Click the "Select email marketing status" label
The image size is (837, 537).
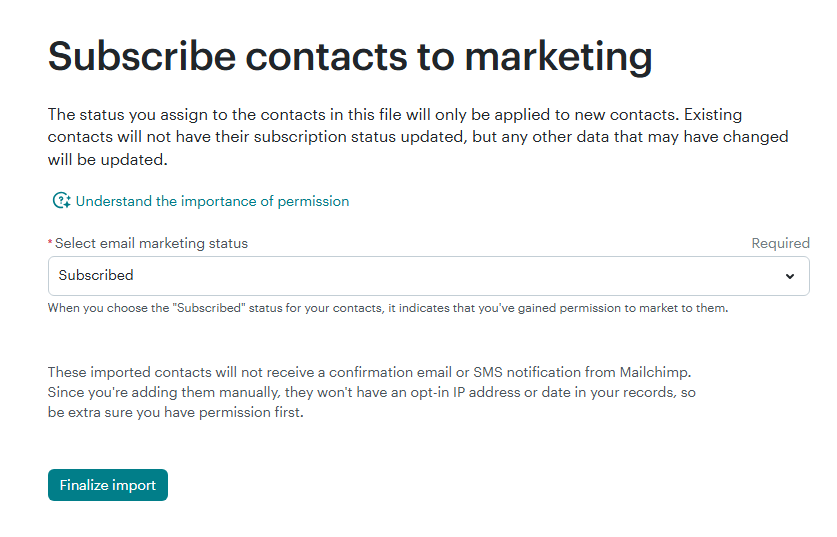click(x=151, y=243)
